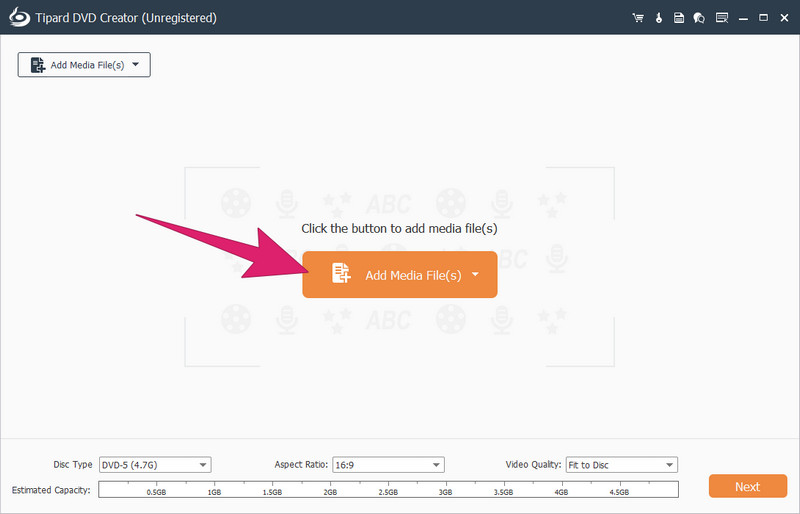This screenshot has height=514, width=800.
Task: Open the Disc Type dropdown
Action: (x=155, y=464)
